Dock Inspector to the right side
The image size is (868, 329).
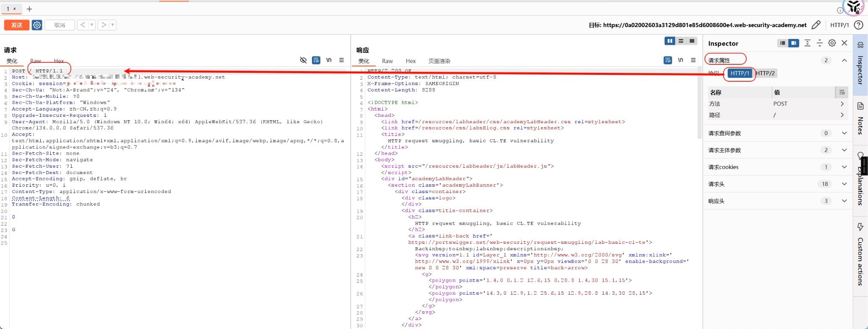794,43
